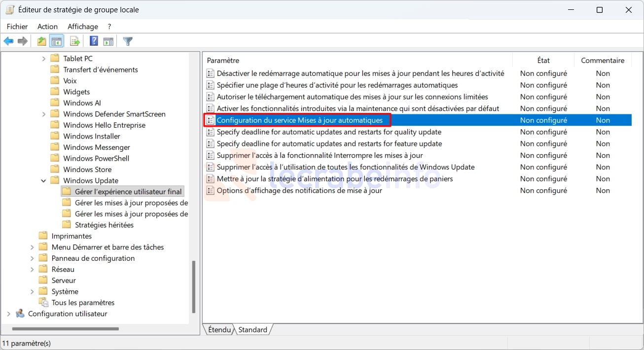Open the Affichage menu
The height and width of the screenshot is (350, 644).
coord(82,27)
